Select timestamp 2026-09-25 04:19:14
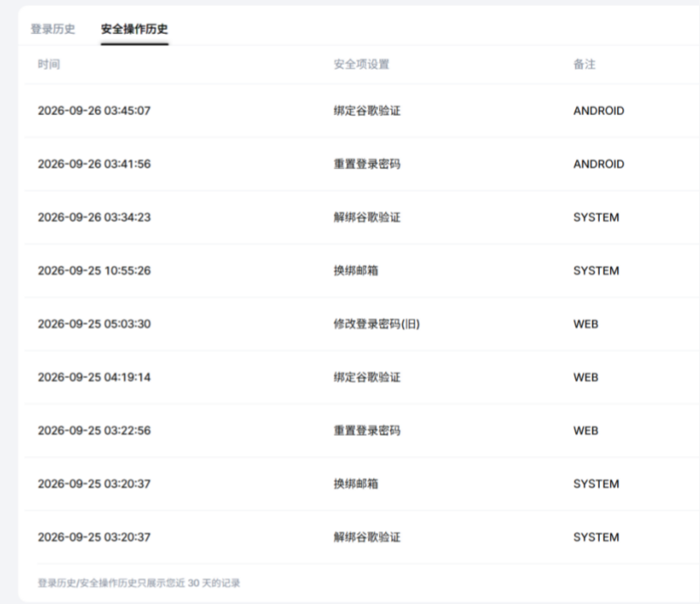The width and height of the screenshot is (700, 604). coord(94,377)
